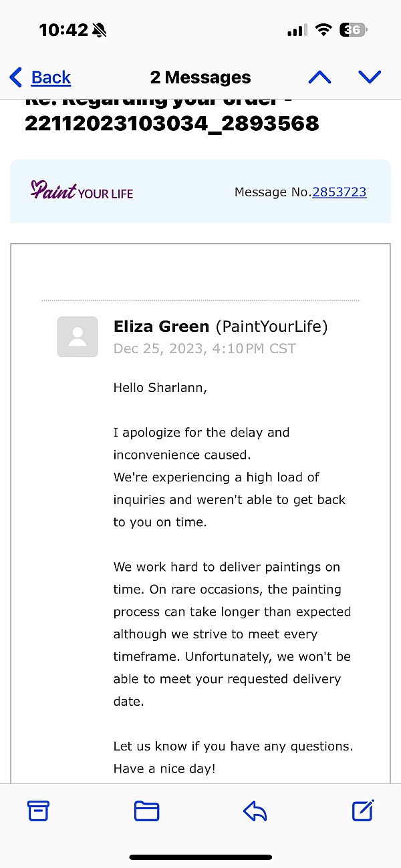Archive this email using the archive icon
The image size is (401, 868).
[38, 811]
